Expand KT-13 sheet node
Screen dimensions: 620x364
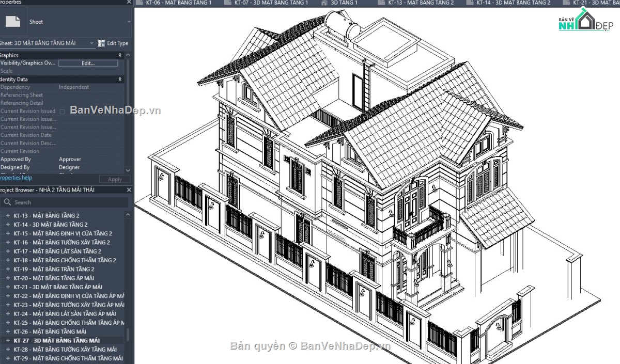click(x=8, y=216)
